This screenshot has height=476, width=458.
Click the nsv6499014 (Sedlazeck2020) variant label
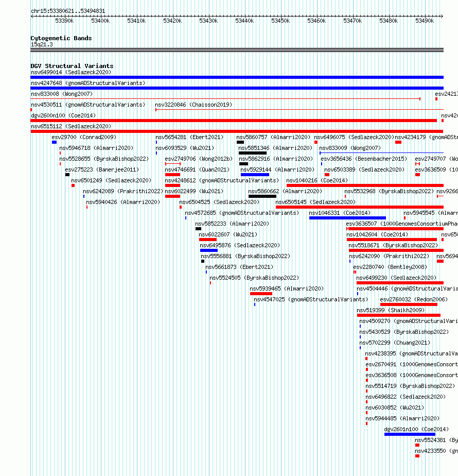(x=71, y=72)
